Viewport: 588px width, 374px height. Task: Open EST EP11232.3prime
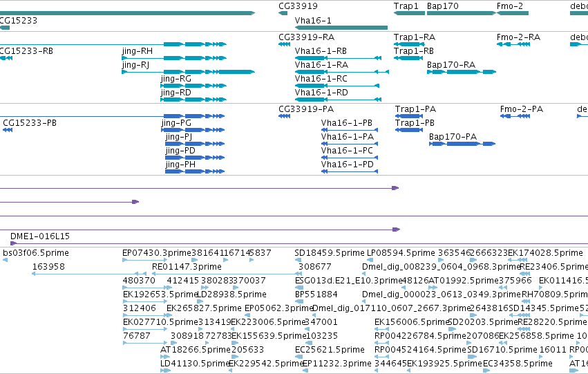[305, 371]
